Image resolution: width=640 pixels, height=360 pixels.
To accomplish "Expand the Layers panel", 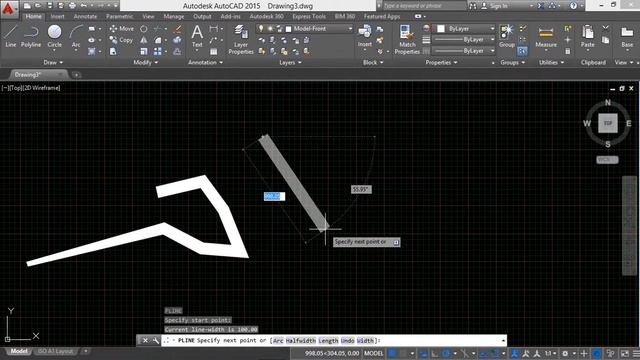I will tap(290, 62).
